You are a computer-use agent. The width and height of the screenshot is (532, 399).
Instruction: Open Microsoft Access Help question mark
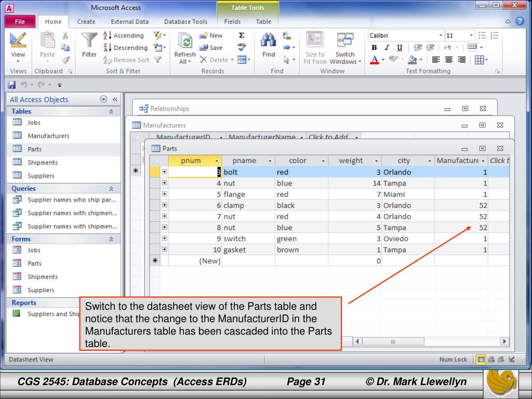[x=520, y=21]
